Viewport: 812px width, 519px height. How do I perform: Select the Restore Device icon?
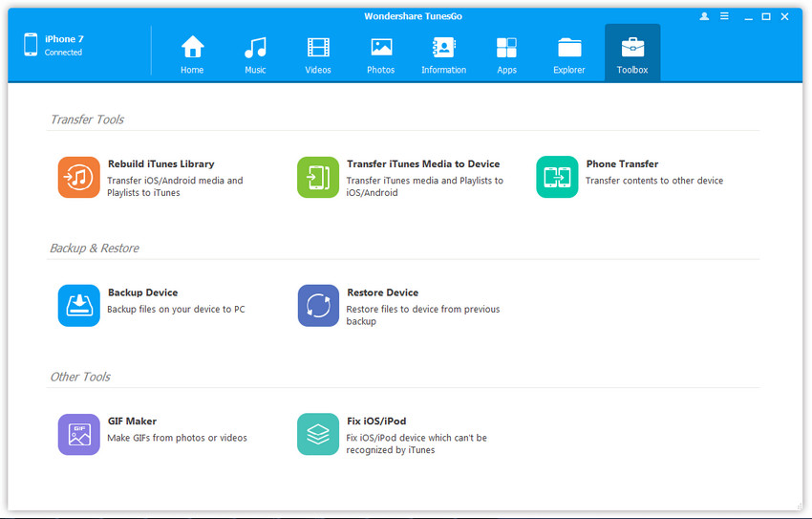click(x=317, y=306)
